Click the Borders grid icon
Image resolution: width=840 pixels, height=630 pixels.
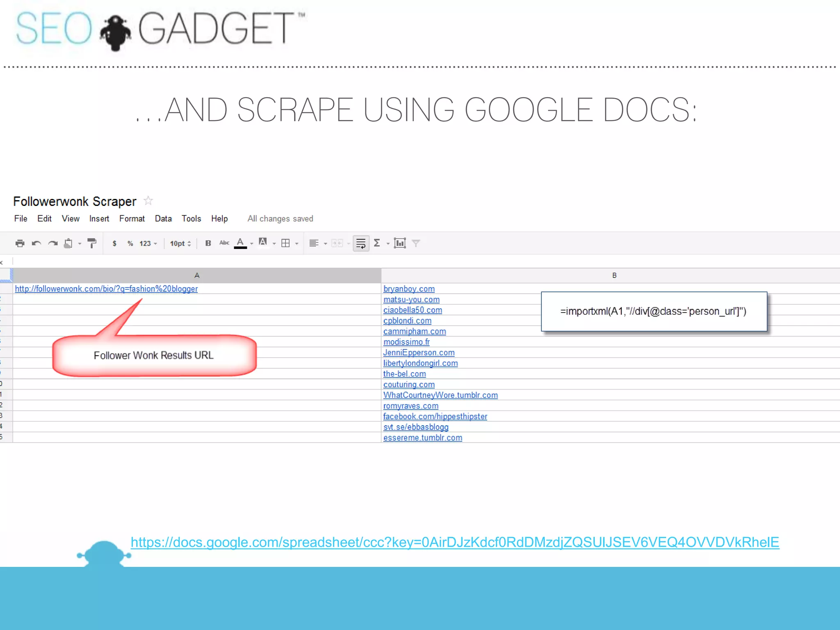[286, 243]
